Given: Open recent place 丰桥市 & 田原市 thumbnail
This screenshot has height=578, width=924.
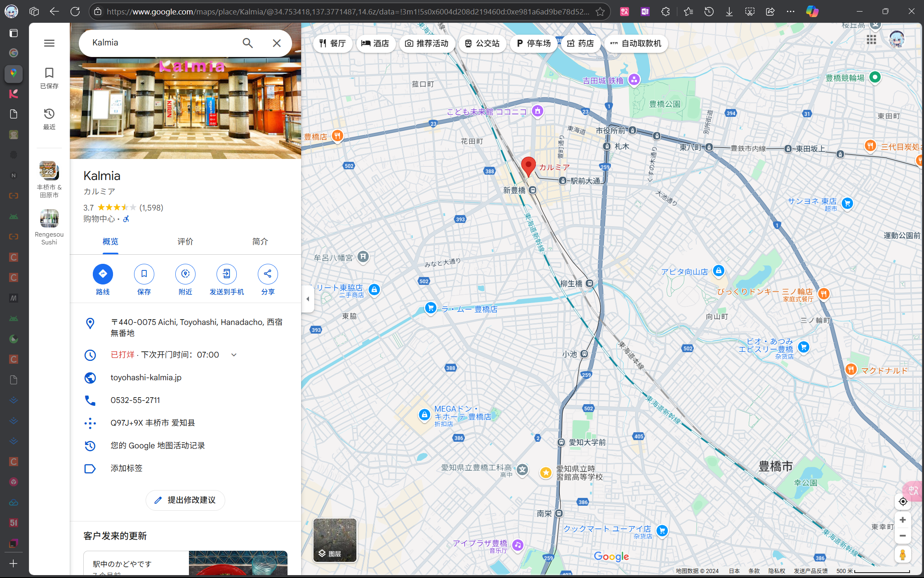Looking at the screenshot, I should (49, 171).
